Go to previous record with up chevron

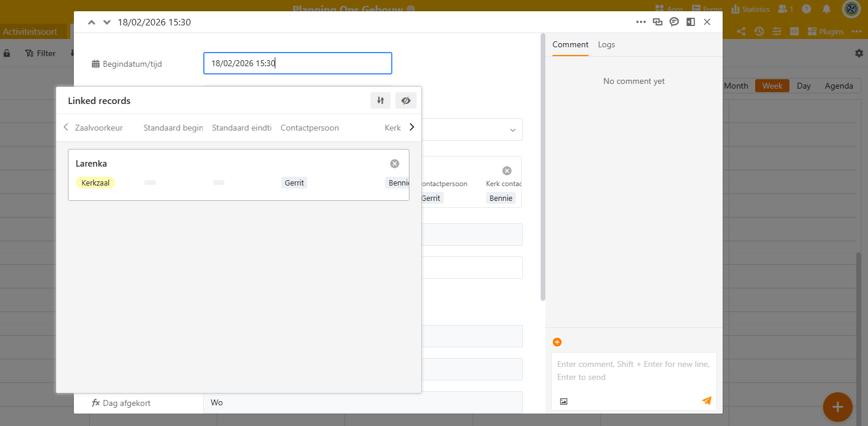[x=91, y=22]
